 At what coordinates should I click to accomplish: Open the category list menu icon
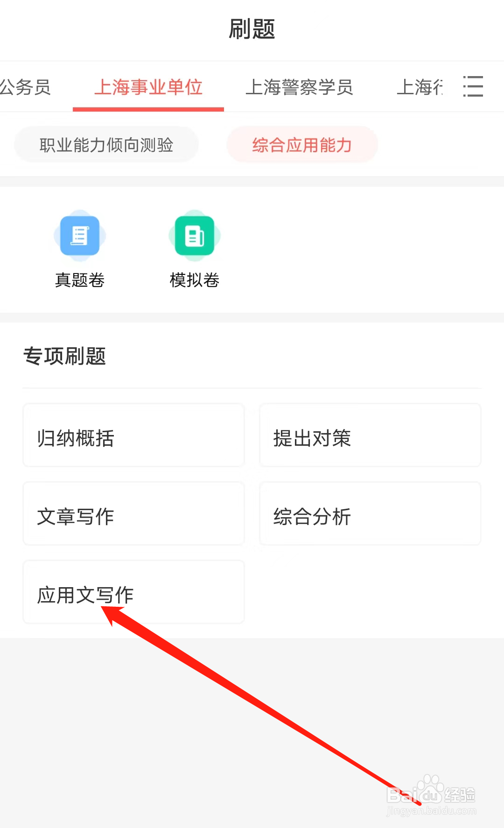click(473, 87)
